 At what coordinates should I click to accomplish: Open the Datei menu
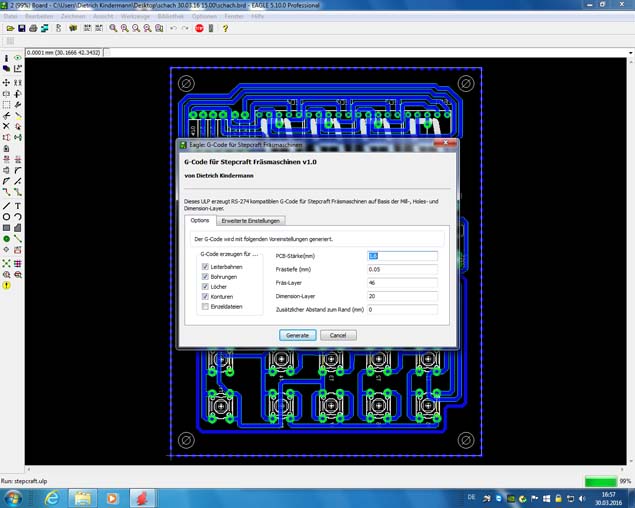point(11,16)
